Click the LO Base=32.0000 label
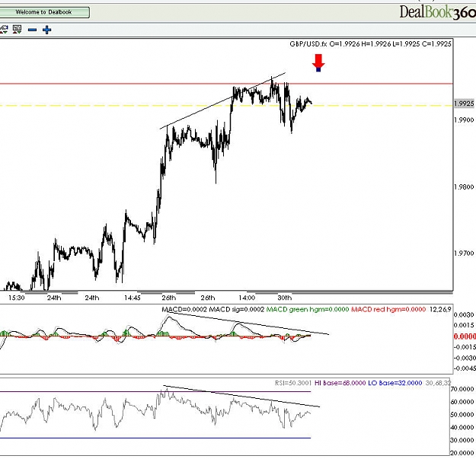 [x=395, y=383]
